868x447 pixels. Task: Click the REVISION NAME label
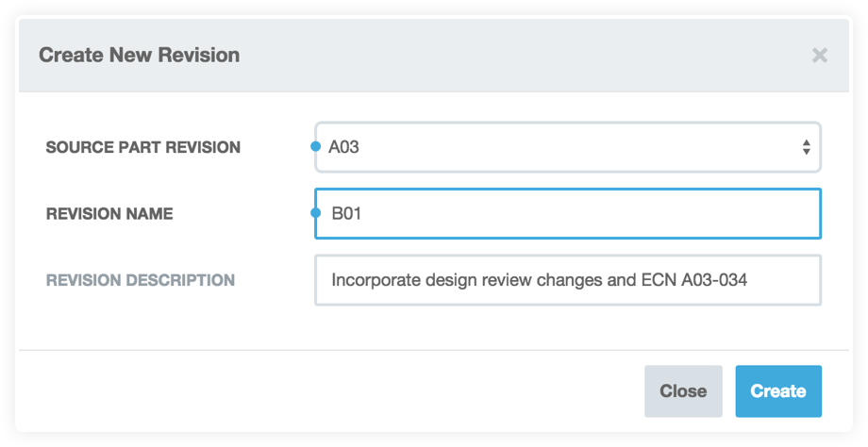tap(109, 213)
